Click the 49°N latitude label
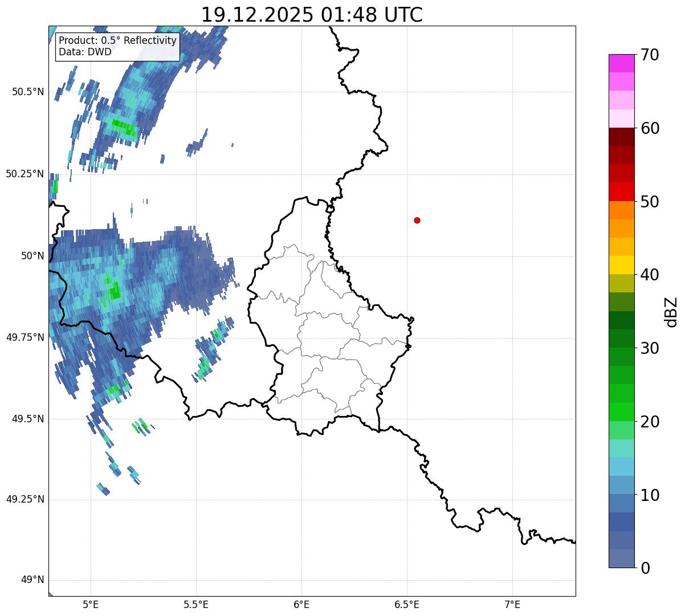 click(x=32, y=580)
